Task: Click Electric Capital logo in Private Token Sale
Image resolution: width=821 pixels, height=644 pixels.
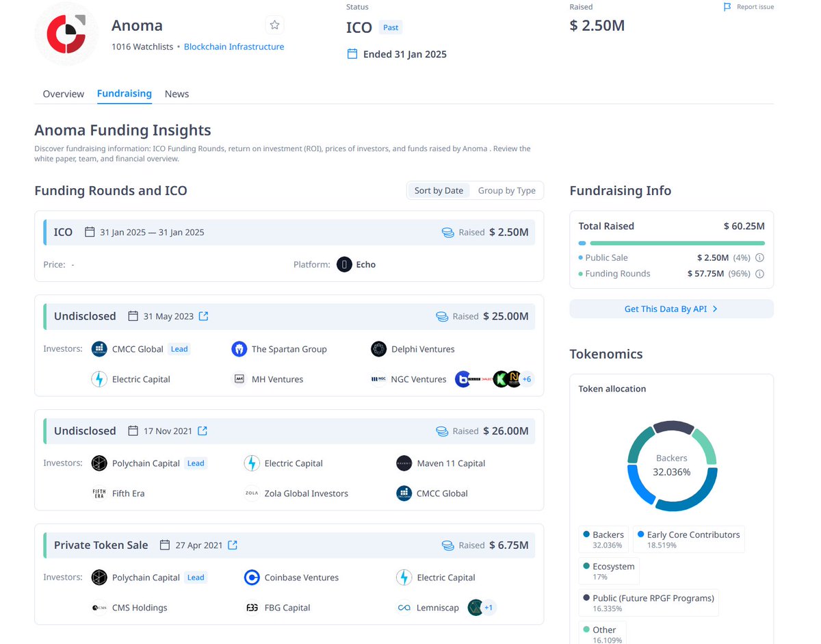Action: pos(404,578)
